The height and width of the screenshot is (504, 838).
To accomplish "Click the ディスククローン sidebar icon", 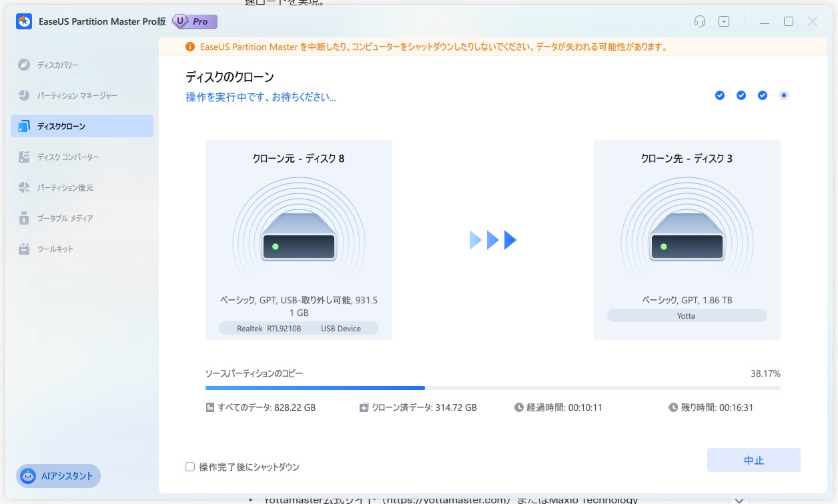I will (x=24, y=126).
